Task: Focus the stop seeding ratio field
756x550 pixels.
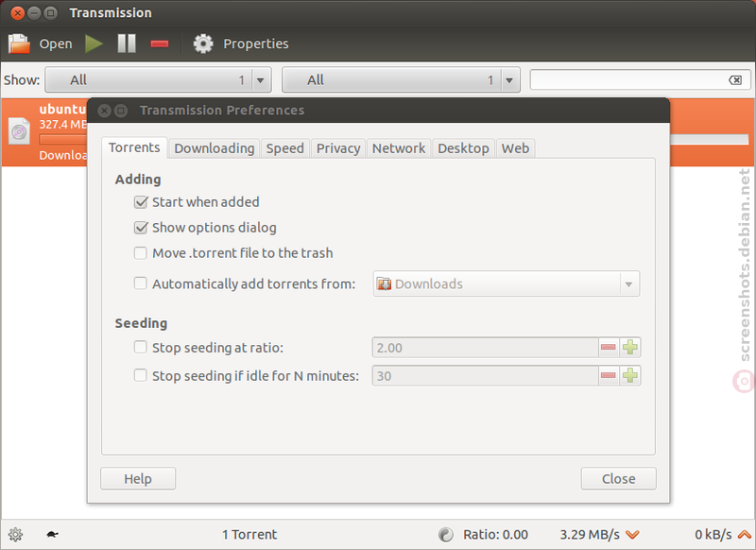Action: tap(486, 348)
